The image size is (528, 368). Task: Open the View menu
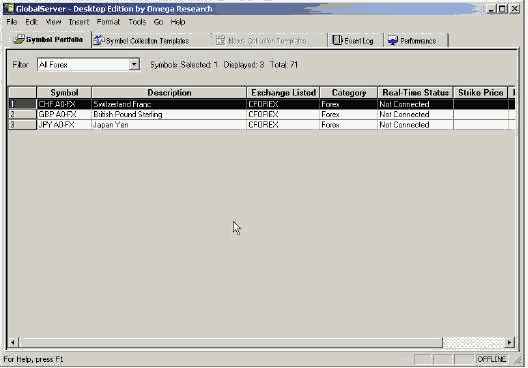pyautogui.click(x=54, y=22)
